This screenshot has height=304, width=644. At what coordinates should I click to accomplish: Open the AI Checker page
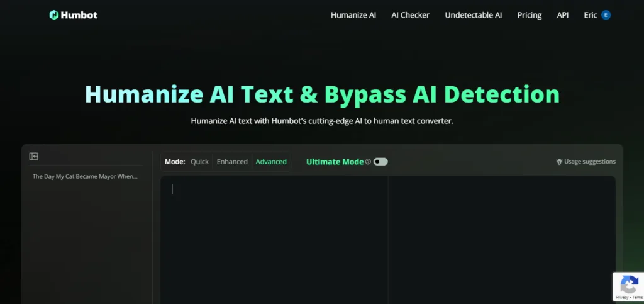pyautogui.click(x=410, y=15)
